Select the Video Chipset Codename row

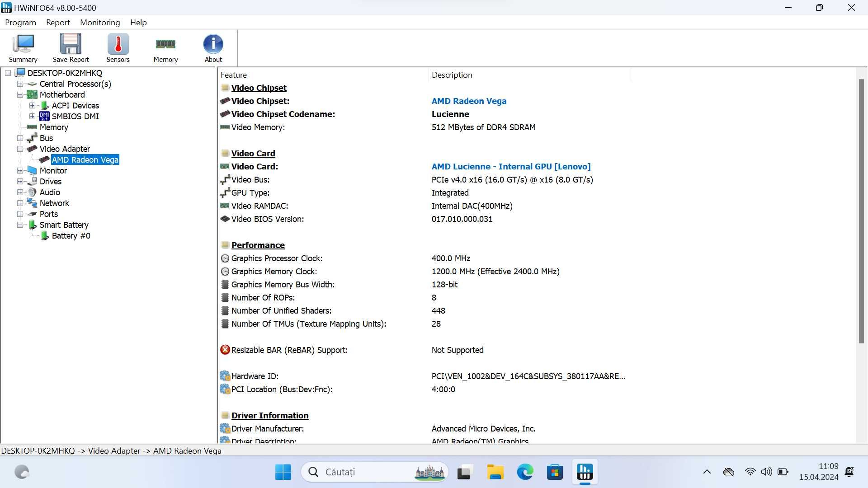pyautogui.click(x=425, y=114)
